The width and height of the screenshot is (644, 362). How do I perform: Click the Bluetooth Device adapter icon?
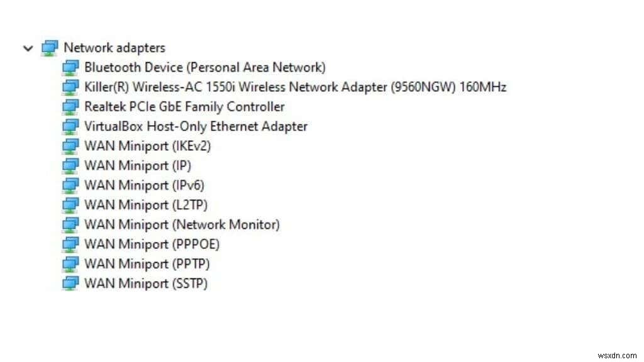pos(70,67)
